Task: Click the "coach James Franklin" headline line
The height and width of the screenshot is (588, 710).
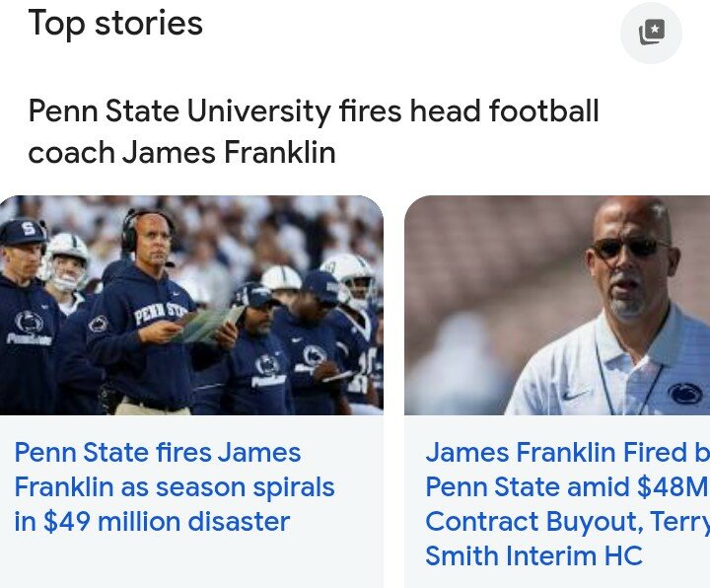Action: [x=181, y=152]
